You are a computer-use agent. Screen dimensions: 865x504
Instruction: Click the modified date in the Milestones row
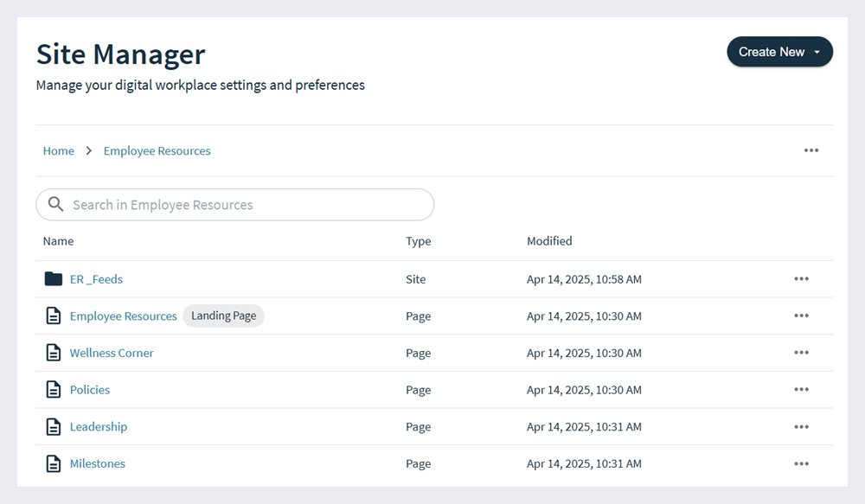(x=584, y=464)
